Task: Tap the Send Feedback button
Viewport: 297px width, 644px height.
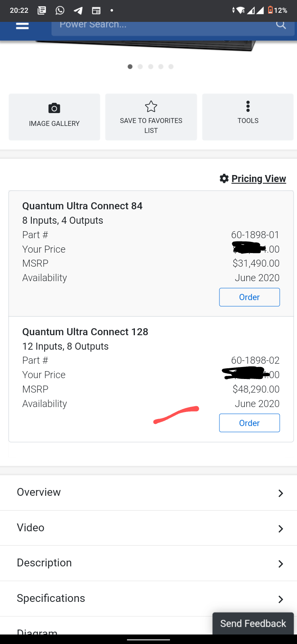Action: (x=253, y=623)
